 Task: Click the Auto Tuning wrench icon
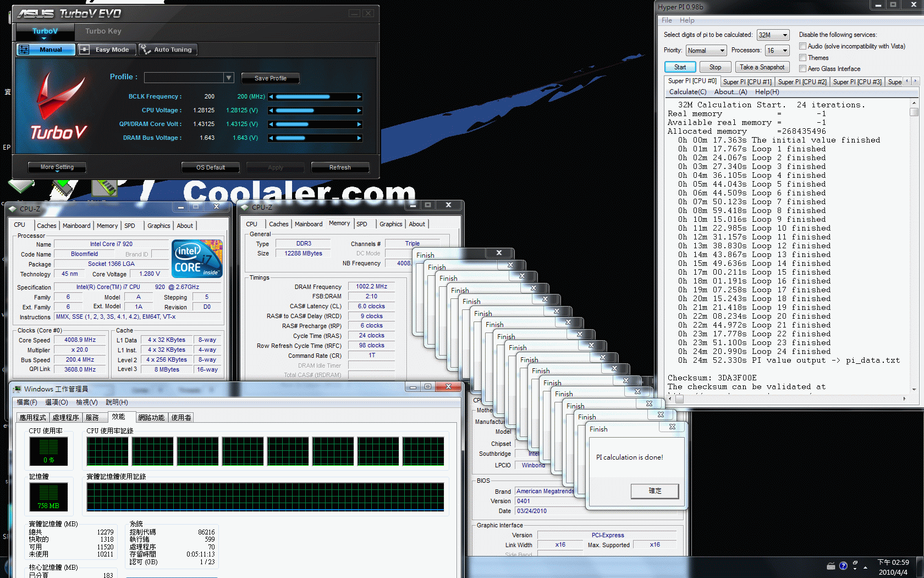point(145,50)
